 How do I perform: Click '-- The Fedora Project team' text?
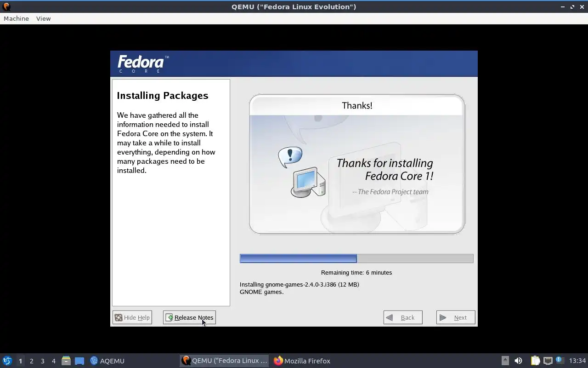point(390,192)
